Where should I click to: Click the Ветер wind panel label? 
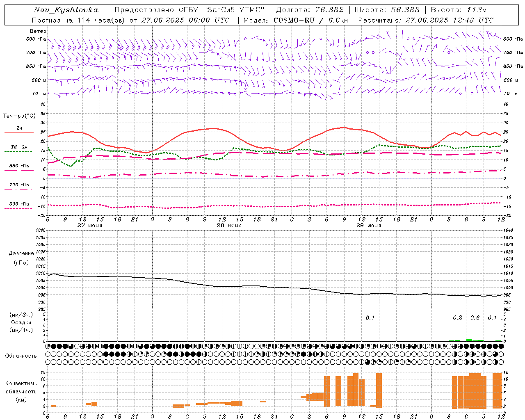pyautogui.click(x=38, y=31)
